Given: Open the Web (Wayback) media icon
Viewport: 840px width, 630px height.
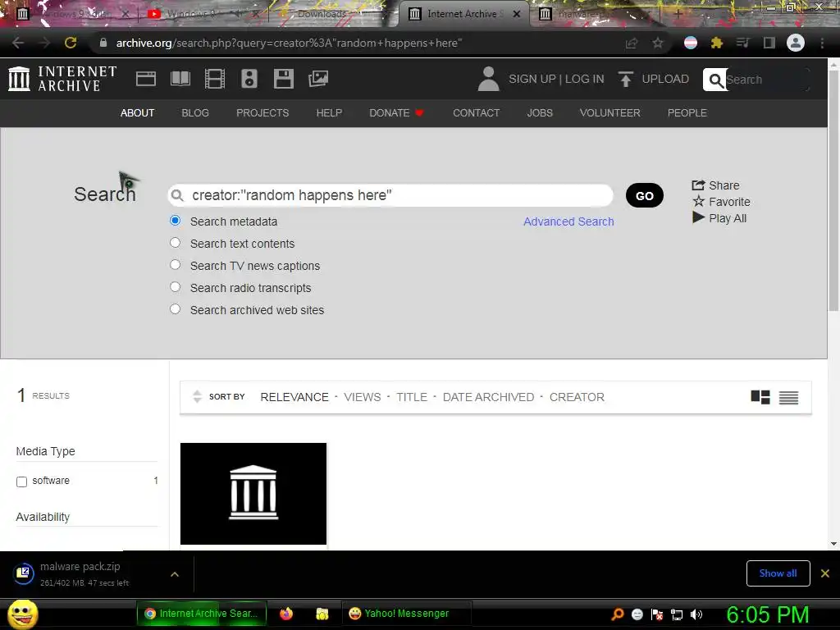Looking at the screenshot, I should tap(146, 79).
